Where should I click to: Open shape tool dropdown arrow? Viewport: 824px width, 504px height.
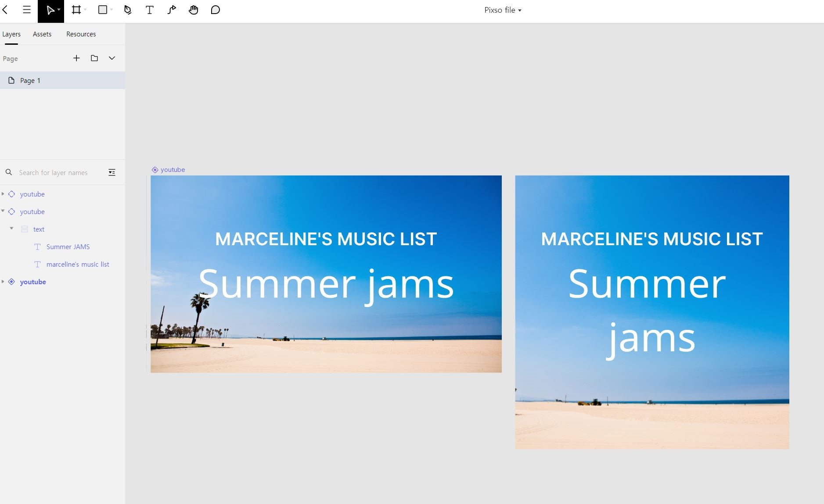coord(112,10)
